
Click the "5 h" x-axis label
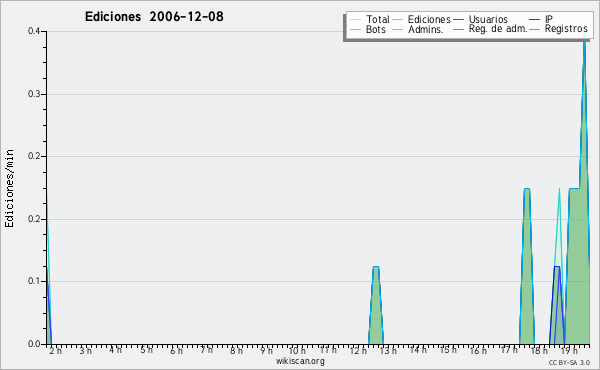[x=146, y=350]
